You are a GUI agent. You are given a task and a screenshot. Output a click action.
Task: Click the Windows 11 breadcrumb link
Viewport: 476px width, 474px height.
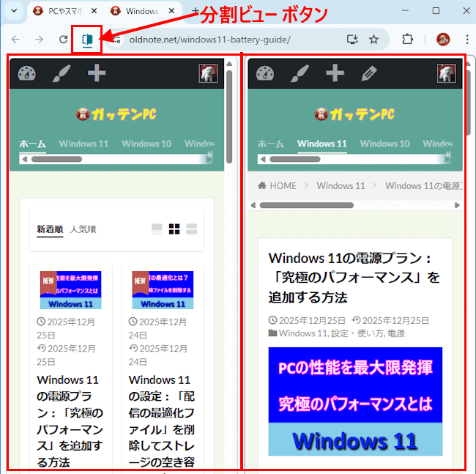[341, 185]
